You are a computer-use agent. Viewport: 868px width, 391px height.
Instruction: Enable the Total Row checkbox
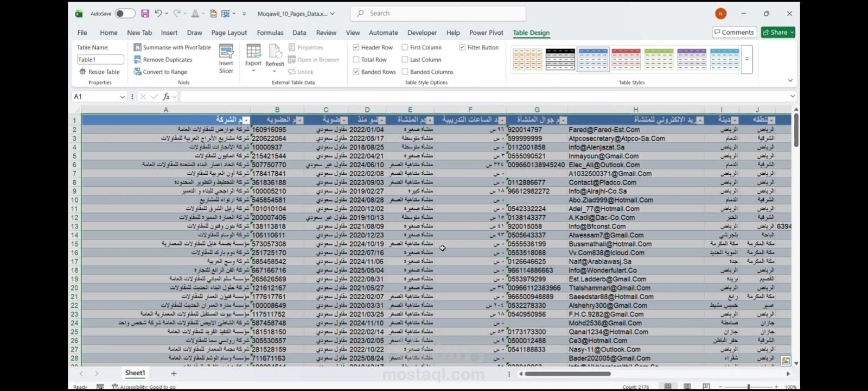356,60
